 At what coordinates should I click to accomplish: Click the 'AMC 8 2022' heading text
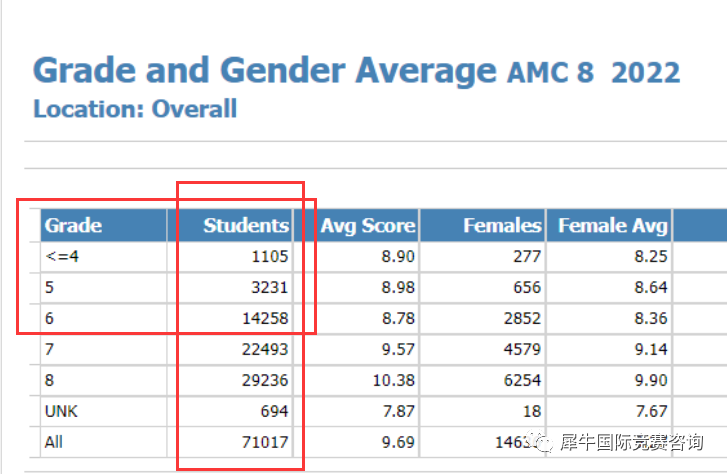[593, 73]
